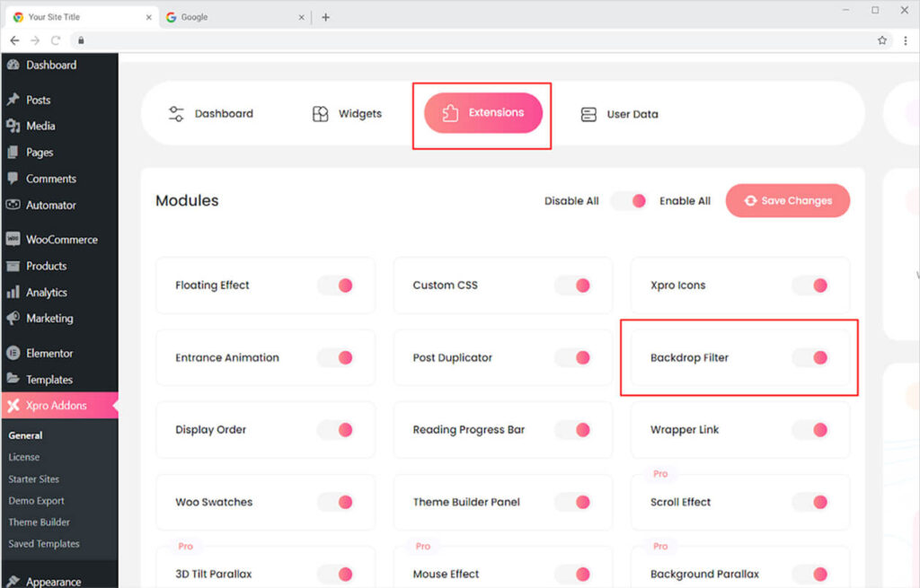This screenshot has height=588, width=920.
Task: Turn off the Reading Progress Bar switch
Action: coord(574,430)
